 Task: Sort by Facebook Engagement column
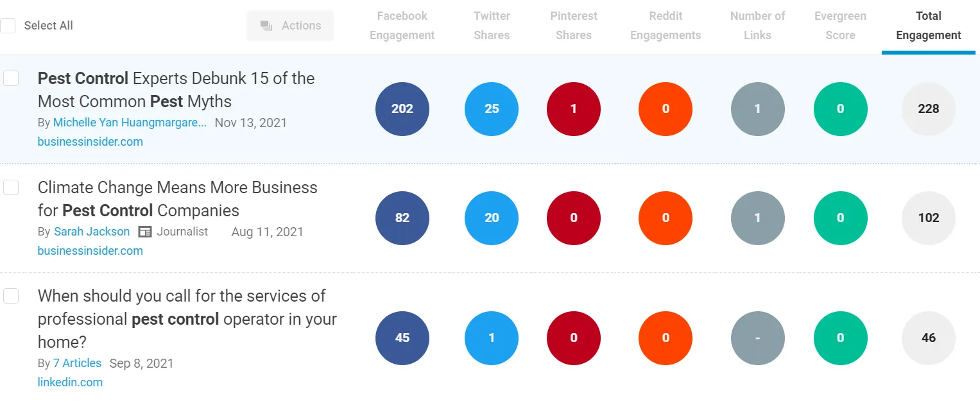pos(402,26)
